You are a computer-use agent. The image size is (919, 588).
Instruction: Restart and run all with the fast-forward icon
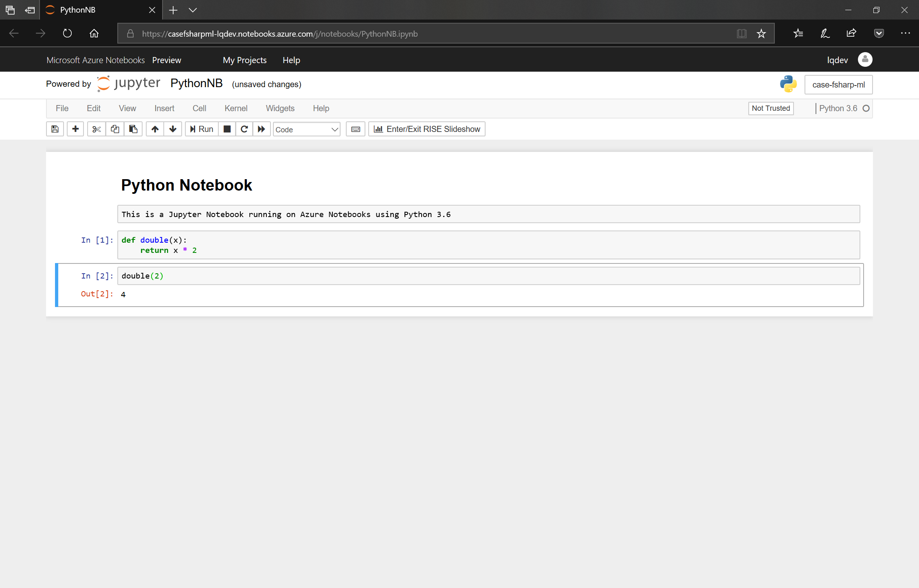262,129
